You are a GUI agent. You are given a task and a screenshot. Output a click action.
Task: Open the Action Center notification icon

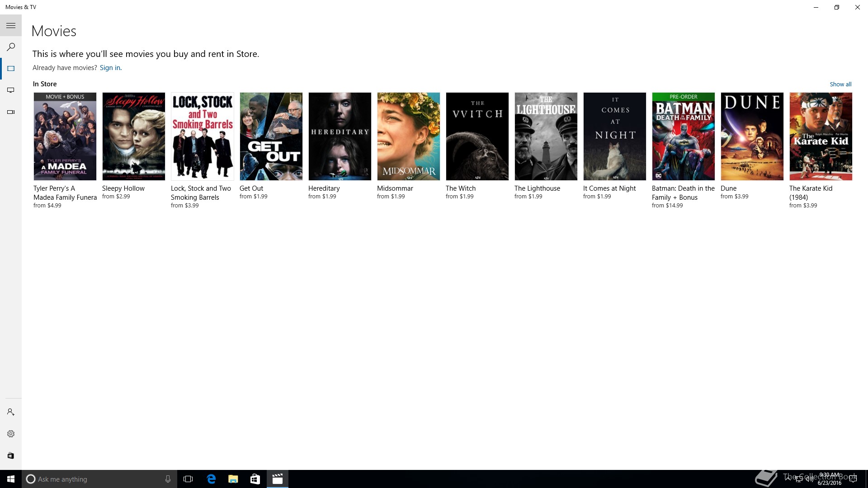853,479
